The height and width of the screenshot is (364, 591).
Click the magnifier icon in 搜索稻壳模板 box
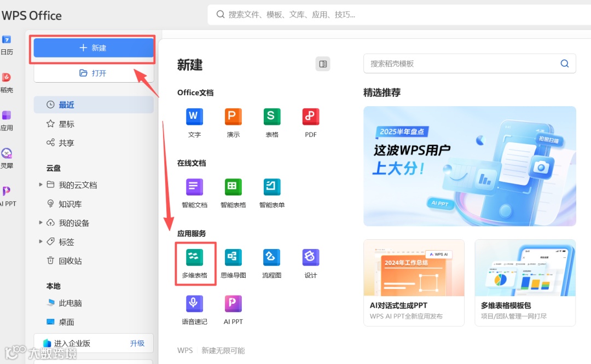coord(564,63)
